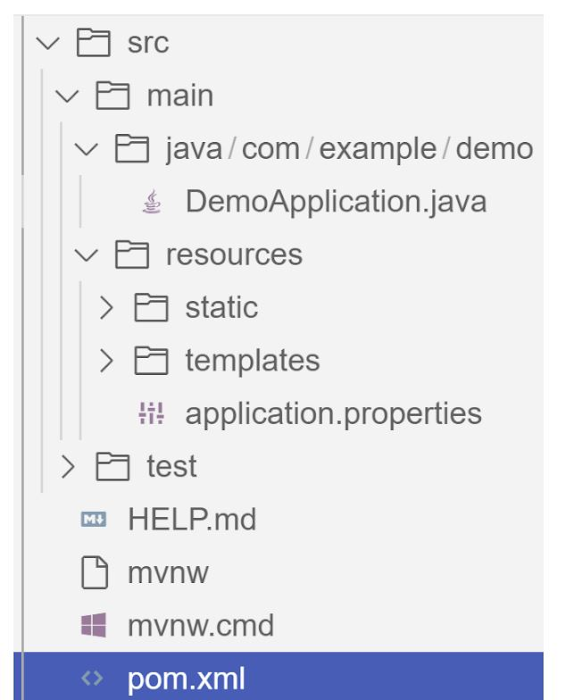
Task: Open DemoApplication.java file
Action: tap(336, 202)
